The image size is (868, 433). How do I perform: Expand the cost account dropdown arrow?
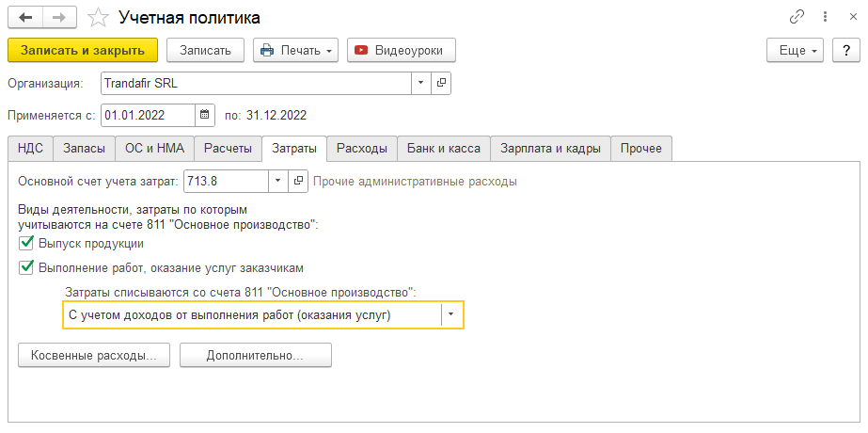[277, 181]
